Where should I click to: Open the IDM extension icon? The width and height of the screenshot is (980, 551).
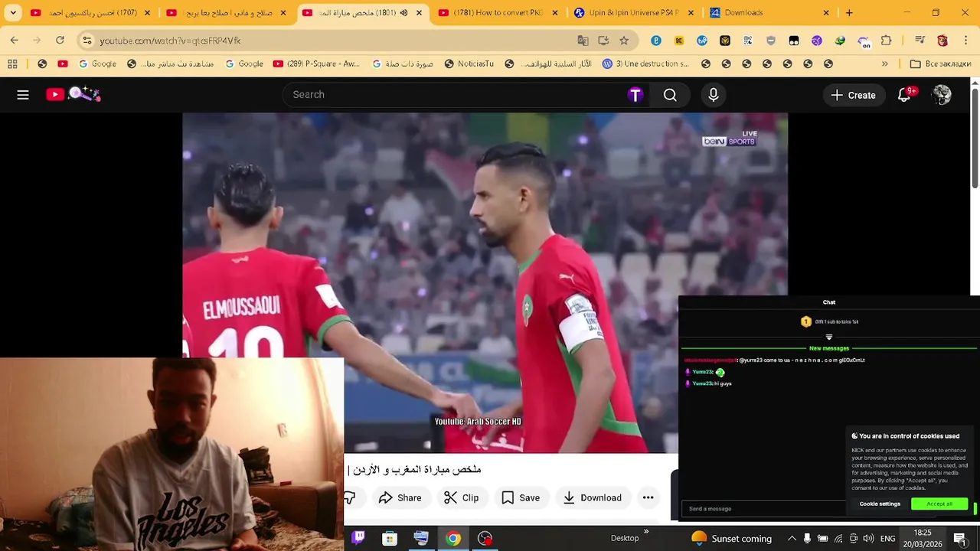point(840,41)
